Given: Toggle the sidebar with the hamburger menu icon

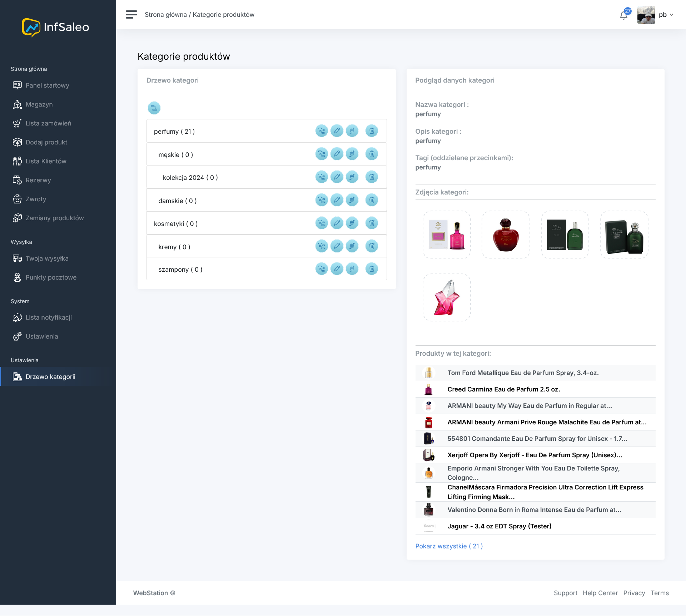Looking at the screenshot, I should pos(131,15).
